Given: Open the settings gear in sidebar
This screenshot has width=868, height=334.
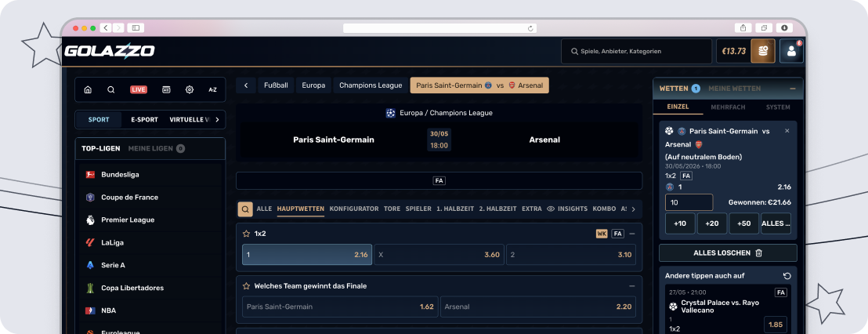Looking at the screenshot, I should tap(190, 89).
